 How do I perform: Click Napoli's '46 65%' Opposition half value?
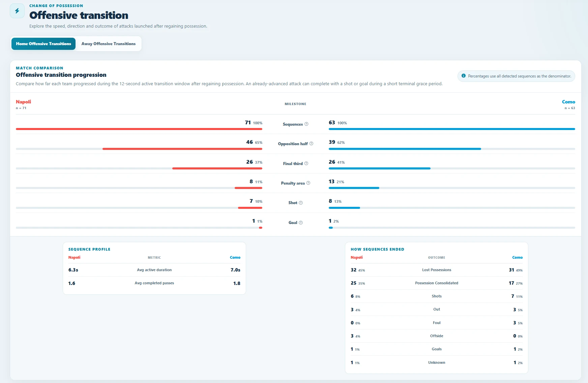click(254, 142)
